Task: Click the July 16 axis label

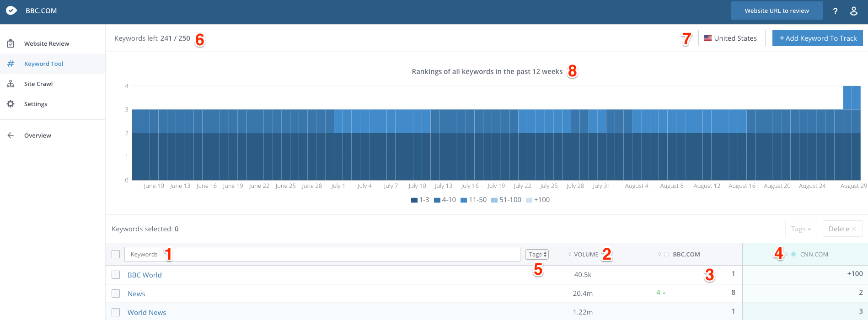Action: pyautogui.click(x=470, y=186)
